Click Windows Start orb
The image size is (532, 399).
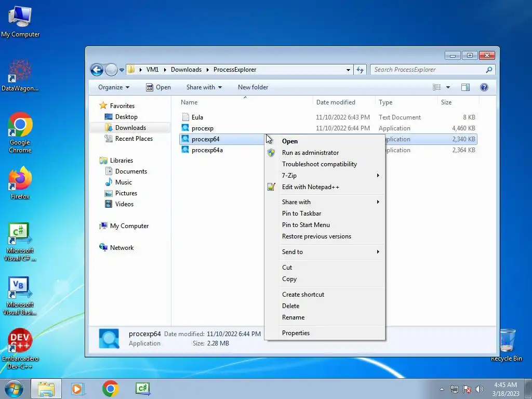point(14,389)
